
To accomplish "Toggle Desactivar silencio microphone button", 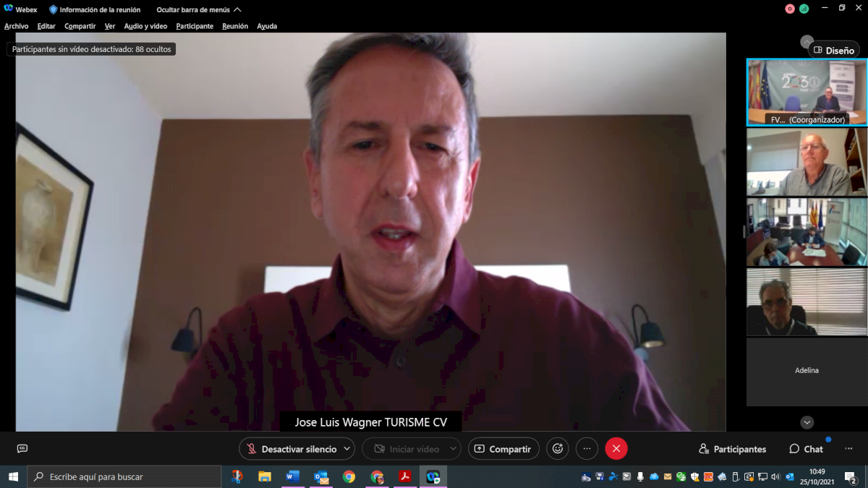I will 290,449.
